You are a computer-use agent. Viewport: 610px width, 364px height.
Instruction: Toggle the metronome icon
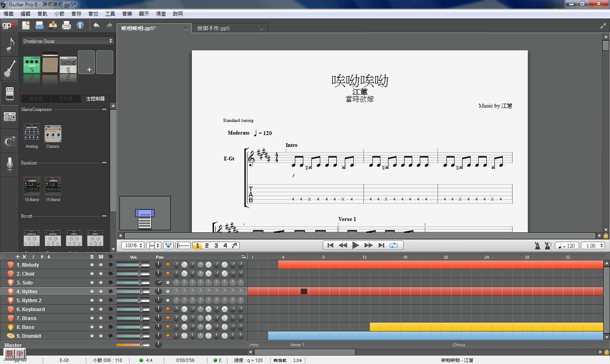point(537,245)
